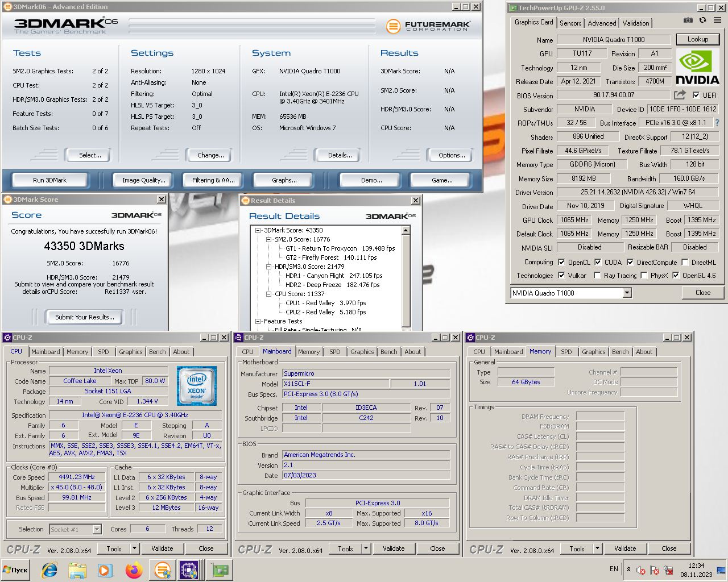The width and height of the screenshot is (728, 582).
Task: Open Bench tab in Memory CPU-Z window
Action: [x=621, y=352]
